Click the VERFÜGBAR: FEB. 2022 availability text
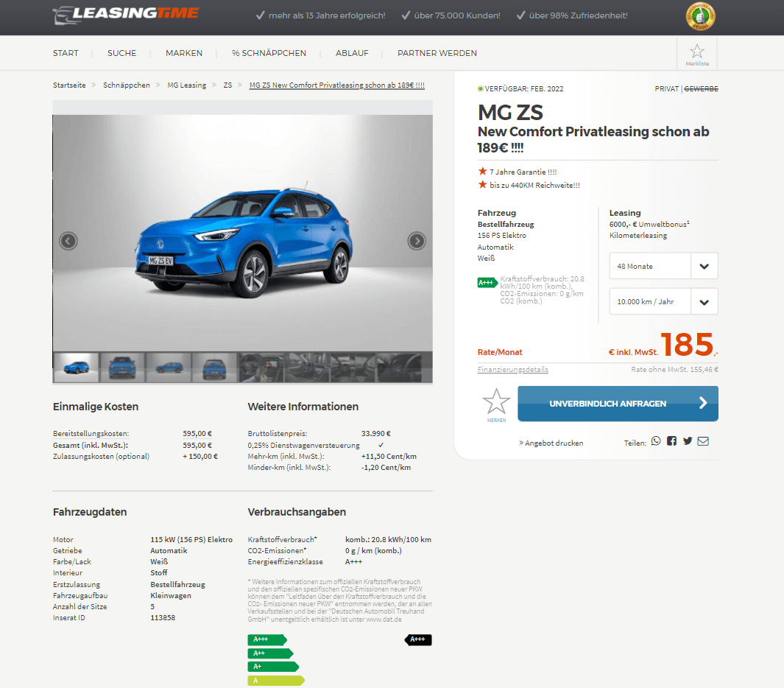 [524, 88]
